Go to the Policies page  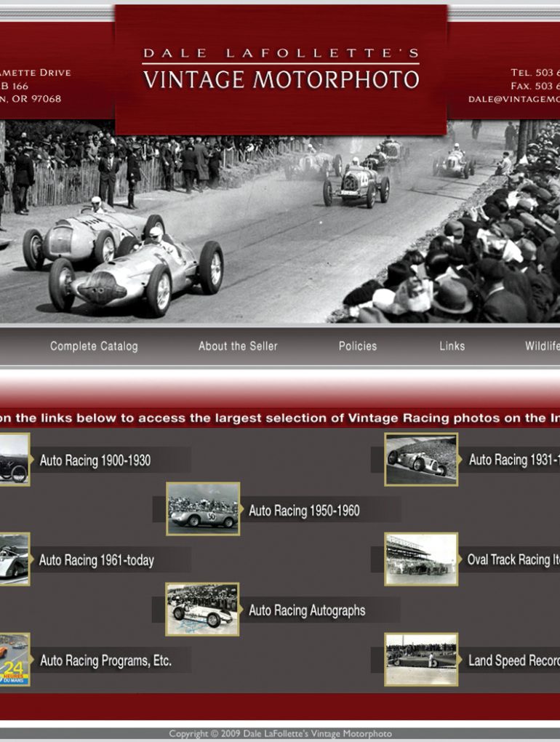click(x=358, y=346)
